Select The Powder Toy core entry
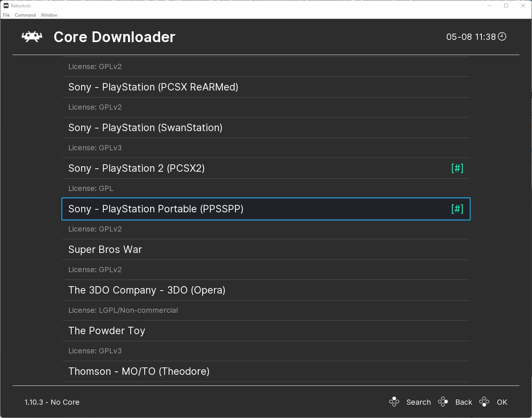 point(107,330)
